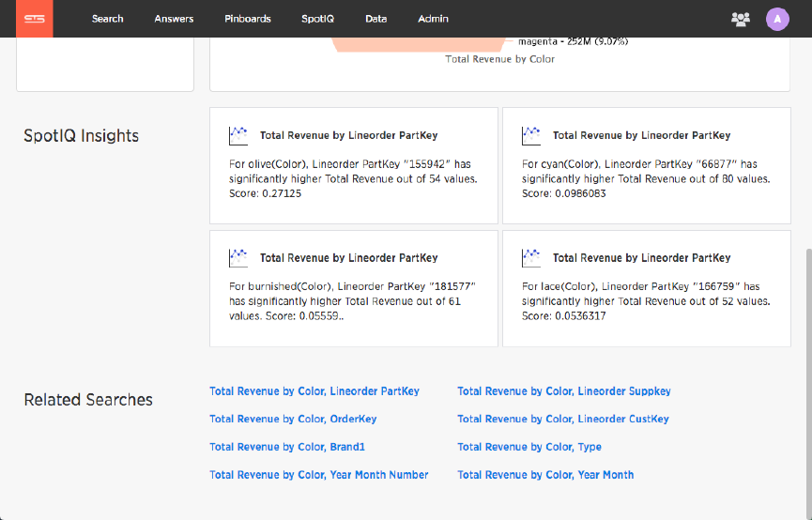Select Total Revenue by Color, Type search
Viewport: 812px width, 520px height.
(x=529, y=447)
